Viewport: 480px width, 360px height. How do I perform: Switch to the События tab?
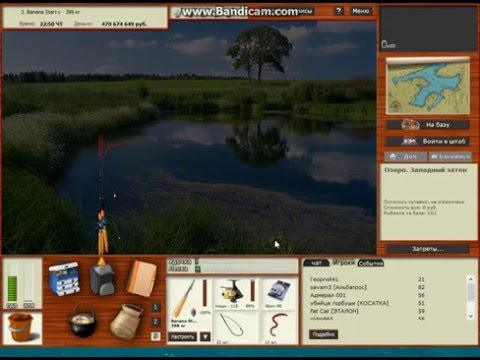pyautogui.click(x=371, y=263)
